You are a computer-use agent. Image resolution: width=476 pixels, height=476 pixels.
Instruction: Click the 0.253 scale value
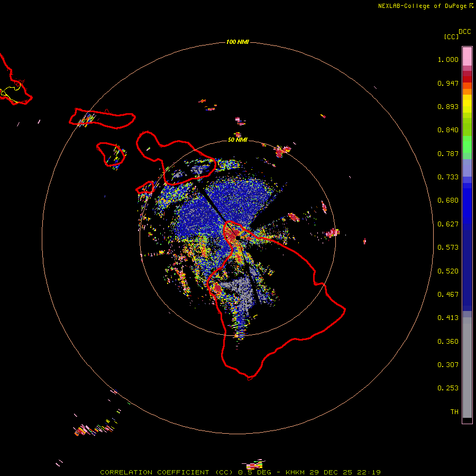coord(448,388)
